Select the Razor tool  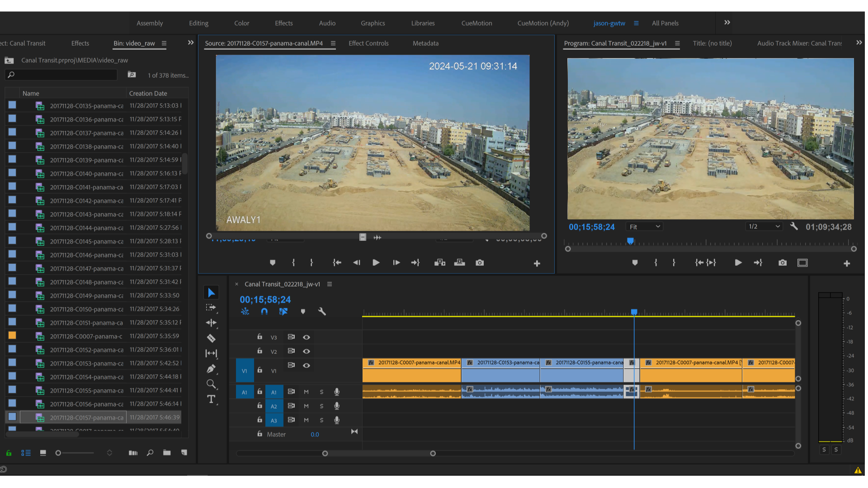click(211, 338)
